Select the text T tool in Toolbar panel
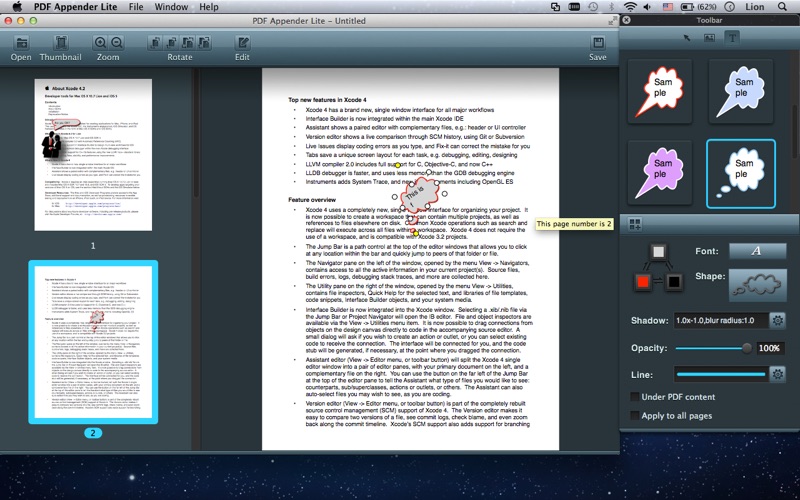The width and height of the screenshot is (800, 500). pos(732,38)
